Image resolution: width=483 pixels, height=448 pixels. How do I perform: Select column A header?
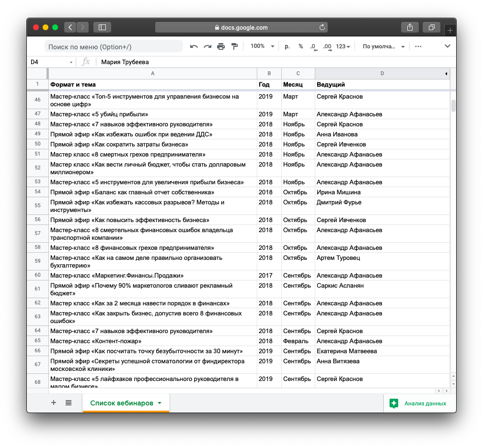point(152,74)
